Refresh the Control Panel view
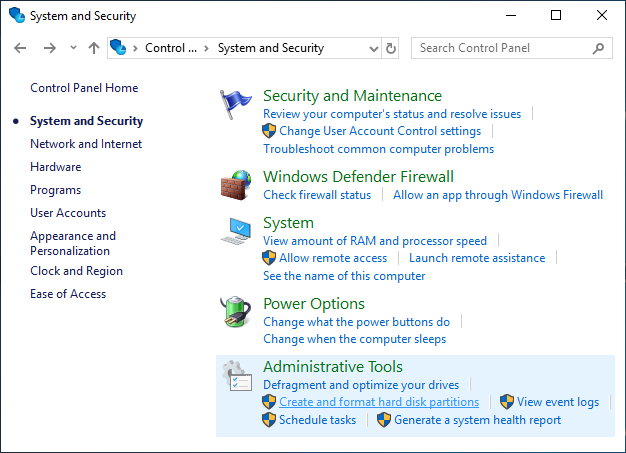The width and height of the screenshot is (626, 453). click(391, 48)
